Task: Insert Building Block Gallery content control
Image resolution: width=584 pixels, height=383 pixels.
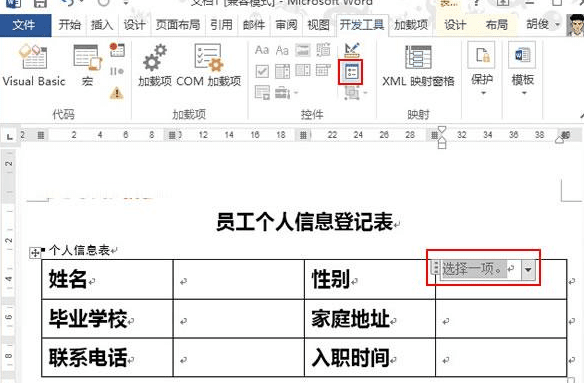Action: 323,50
